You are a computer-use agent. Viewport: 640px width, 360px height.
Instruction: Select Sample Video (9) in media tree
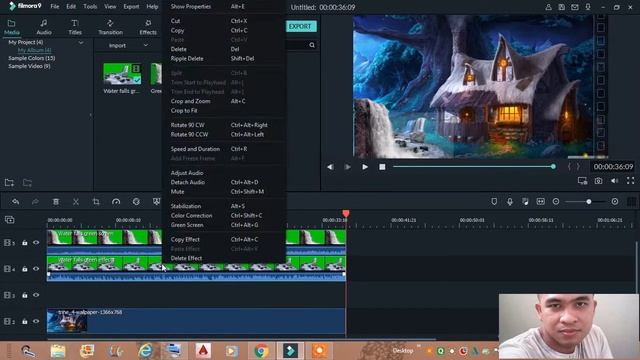click(x=29, y=66)
